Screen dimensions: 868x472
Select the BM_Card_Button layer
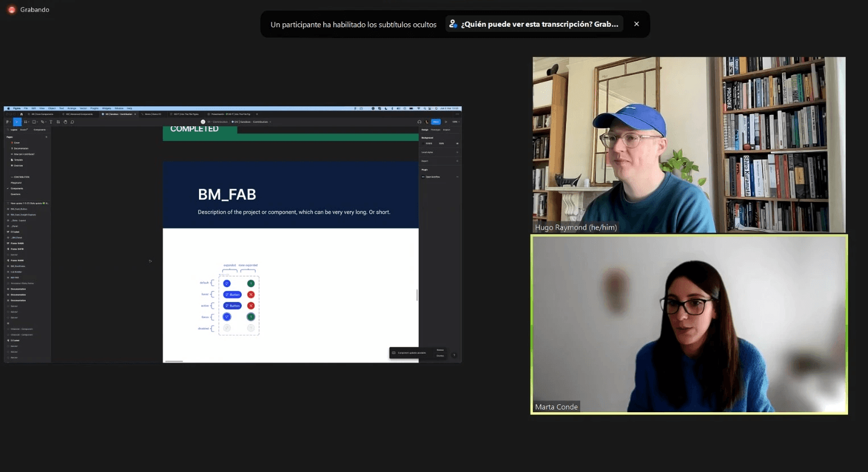(18, 209)
